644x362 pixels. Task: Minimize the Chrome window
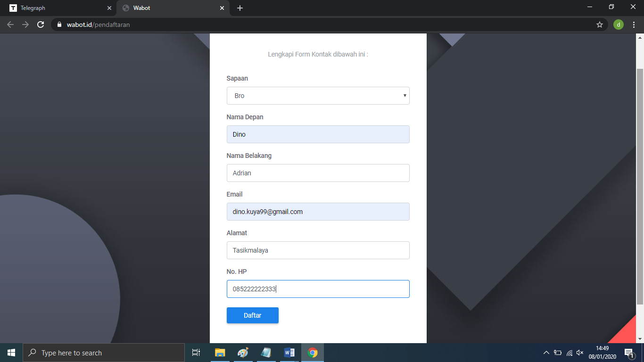pos(590,7)
